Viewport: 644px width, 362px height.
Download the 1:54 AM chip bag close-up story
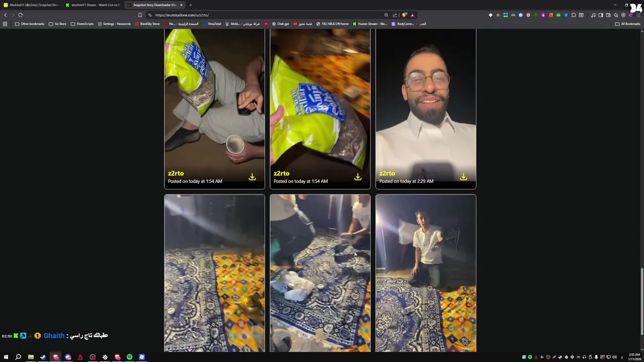pos(358,177)
